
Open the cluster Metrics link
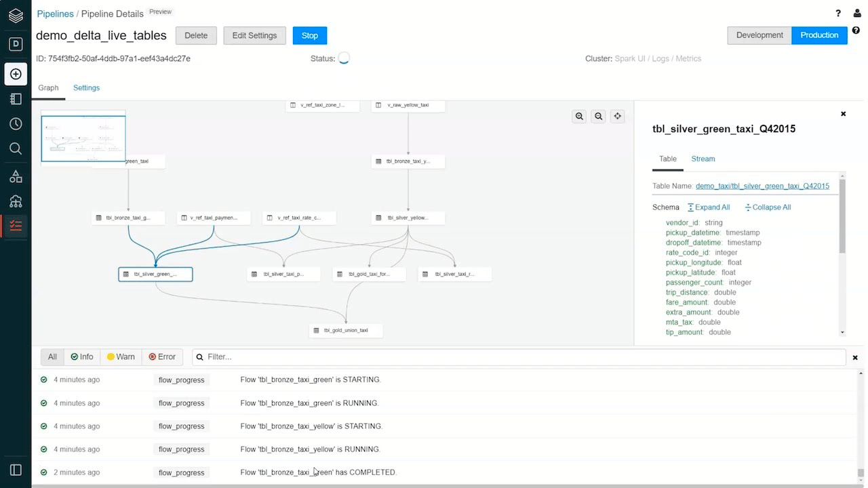[x=688, y=59]
